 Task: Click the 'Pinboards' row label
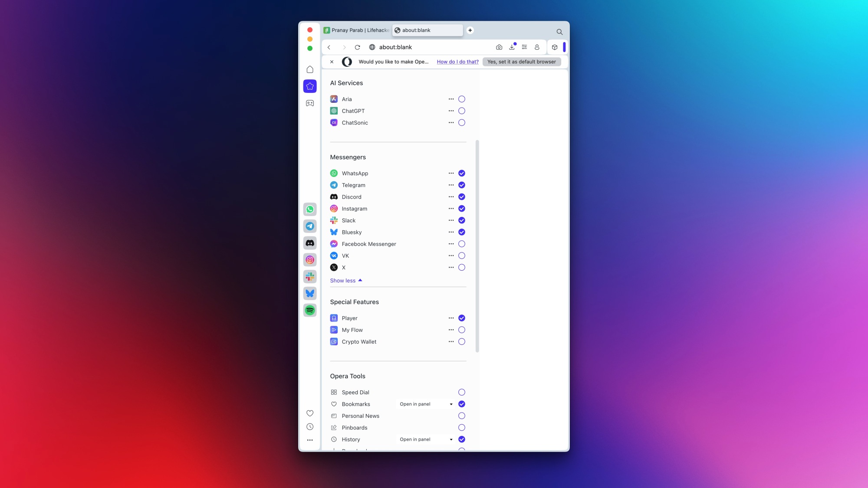click(355, 428)
